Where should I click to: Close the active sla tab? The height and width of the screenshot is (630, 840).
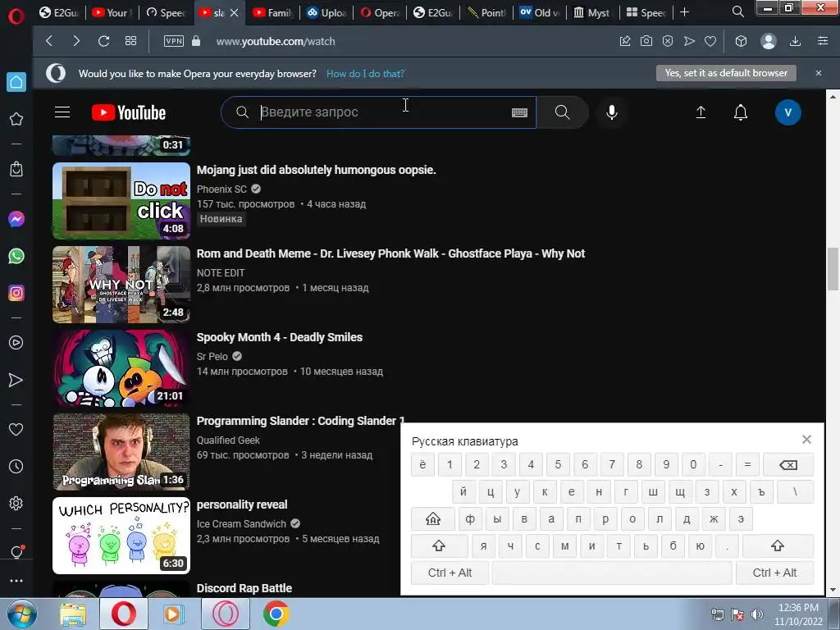234,12
